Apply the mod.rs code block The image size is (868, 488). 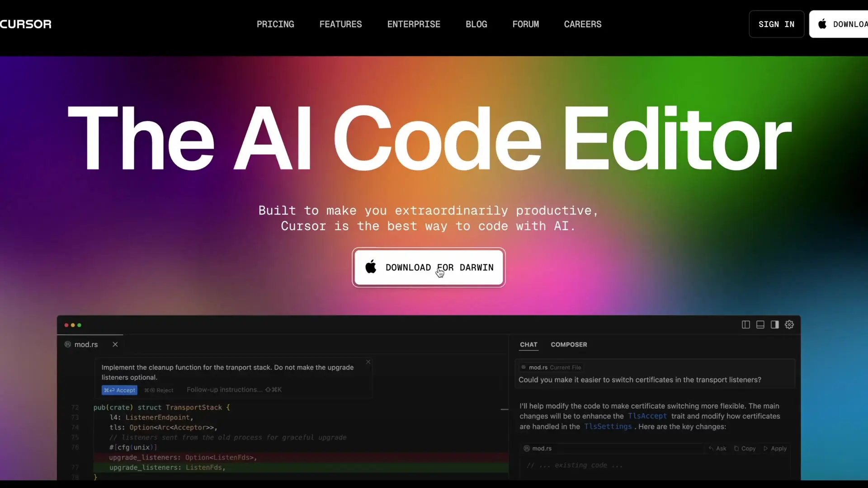(x=775, y=448)
